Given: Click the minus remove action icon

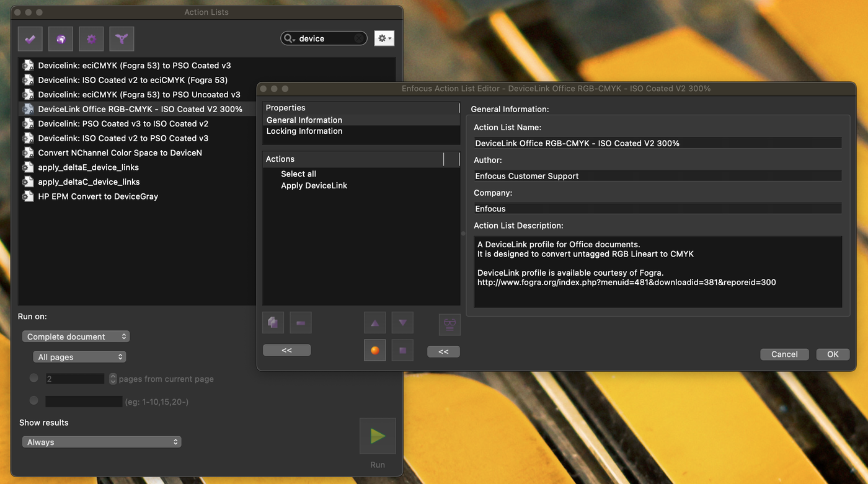Looking at the screenshot, I should (301, 323).
